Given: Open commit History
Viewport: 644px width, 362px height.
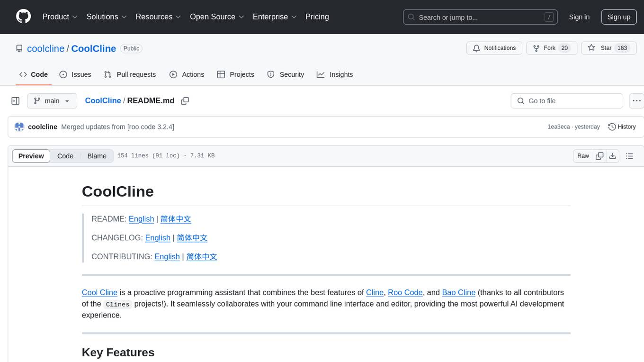Looking at the screenshot, I should [x=622, y=127].
